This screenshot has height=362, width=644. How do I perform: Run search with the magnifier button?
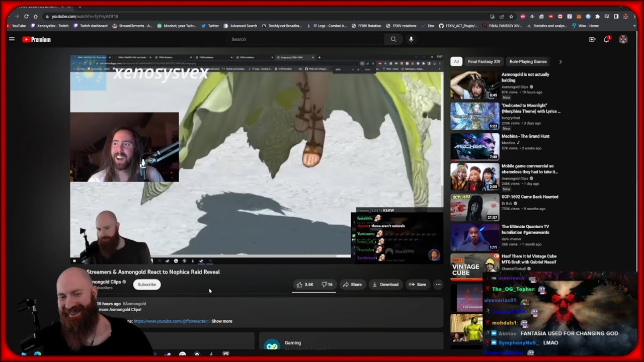(393, 39)
